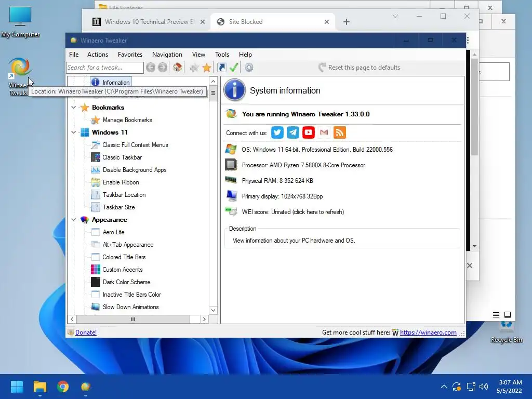Open the RSS feed icon

(340, 132)
